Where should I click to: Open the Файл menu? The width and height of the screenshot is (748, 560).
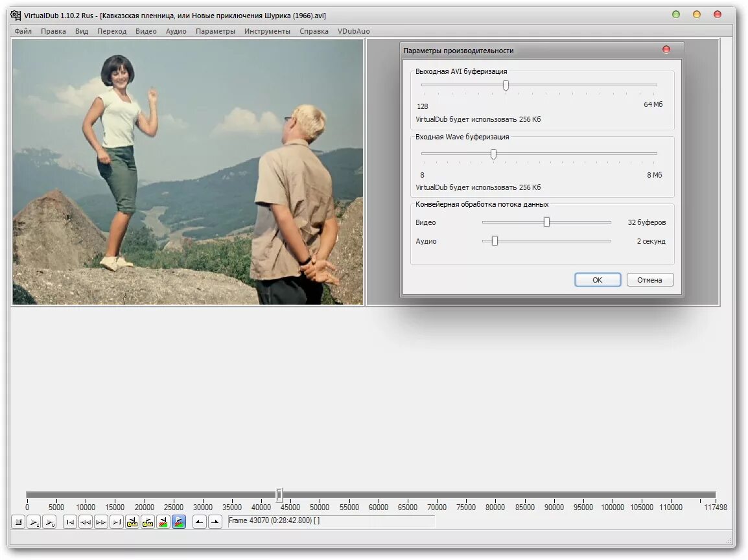23,31
